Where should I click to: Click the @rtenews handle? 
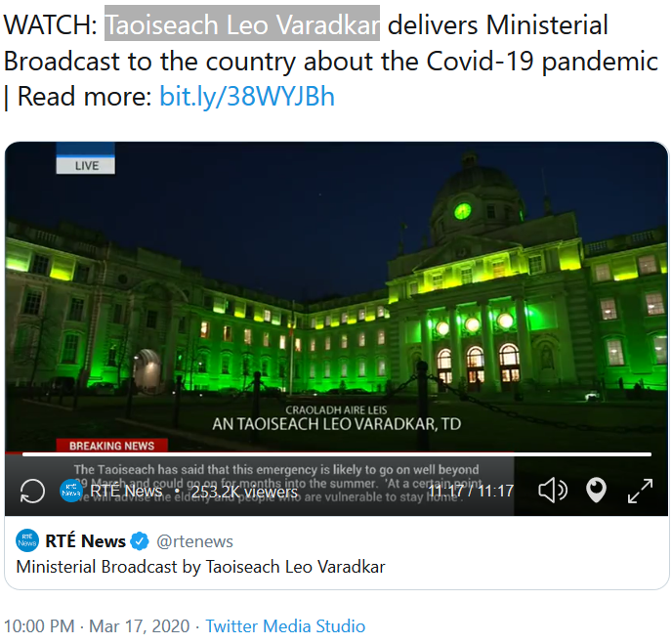pos(194,541)
